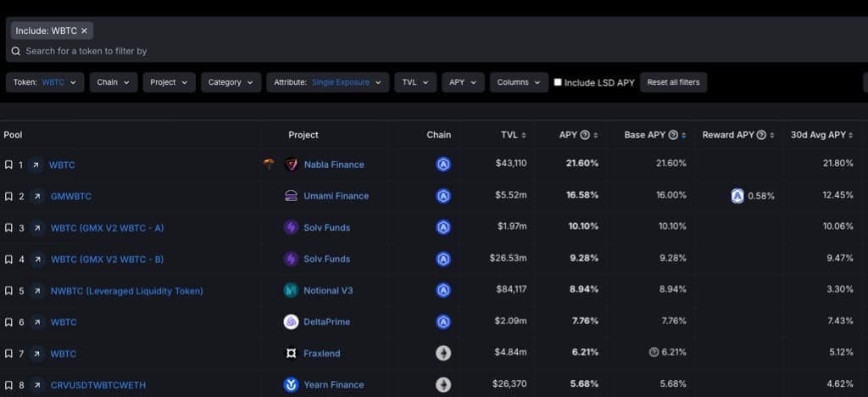Click the Reset all filters button

click(673, 82)
